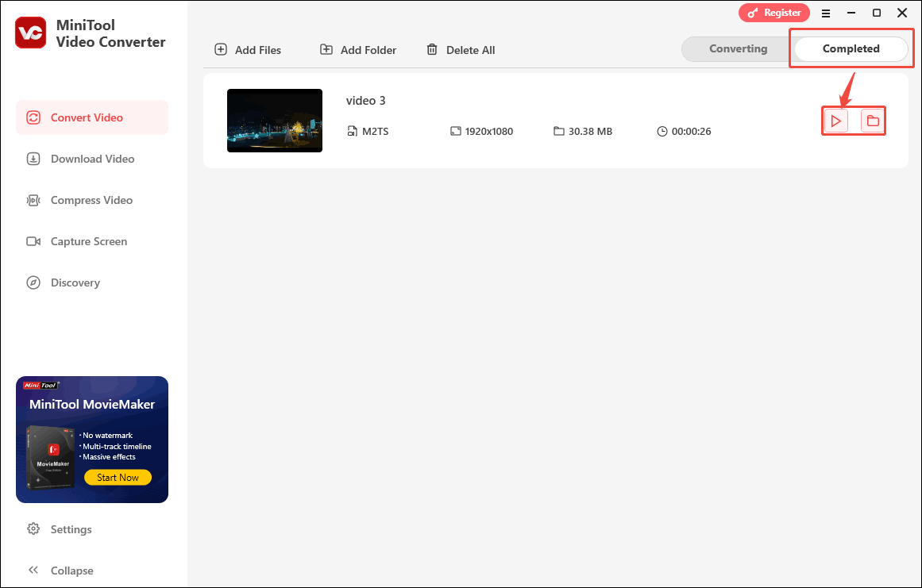Click Add Folder button

[358, 50]
